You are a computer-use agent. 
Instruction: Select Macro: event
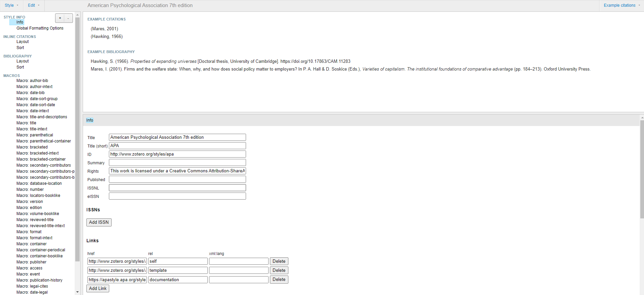(28, 274)
